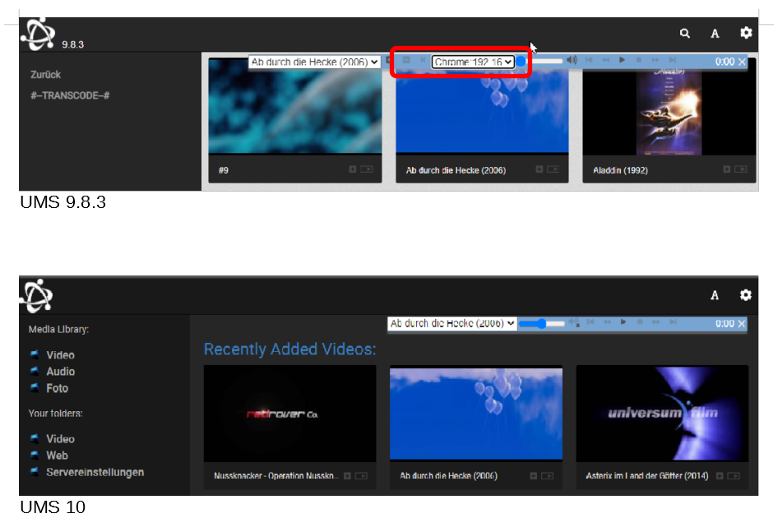Click the Aladdin (1992) title text
Image resolution: width=778 pixels, height=532 pixels.
tap(620, 170)
